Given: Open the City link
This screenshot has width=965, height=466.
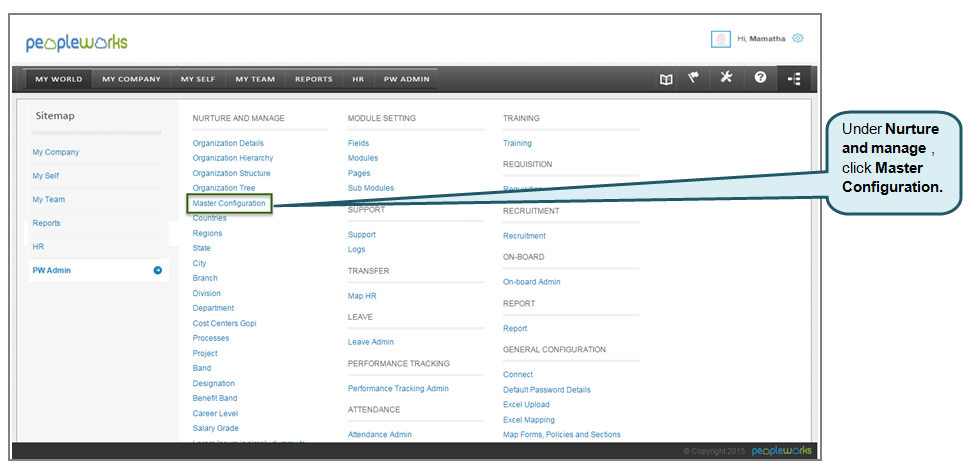Looking at the screenshot, I should tap(199, 263).
